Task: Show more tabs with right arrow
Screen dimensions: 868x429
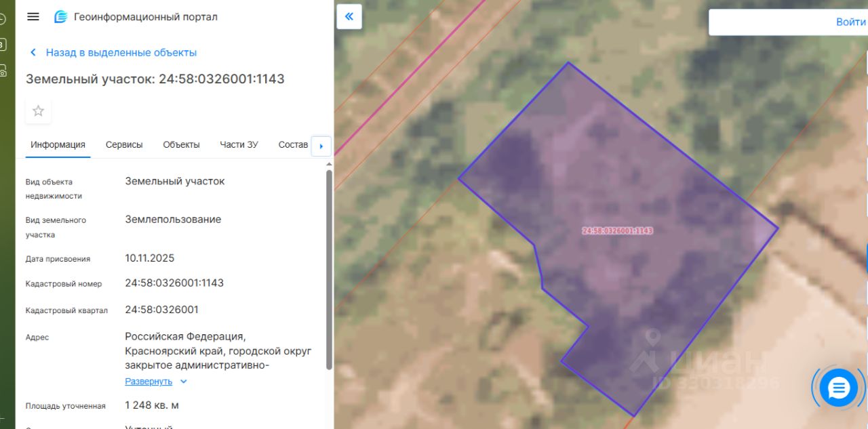Action: point(321,146)
